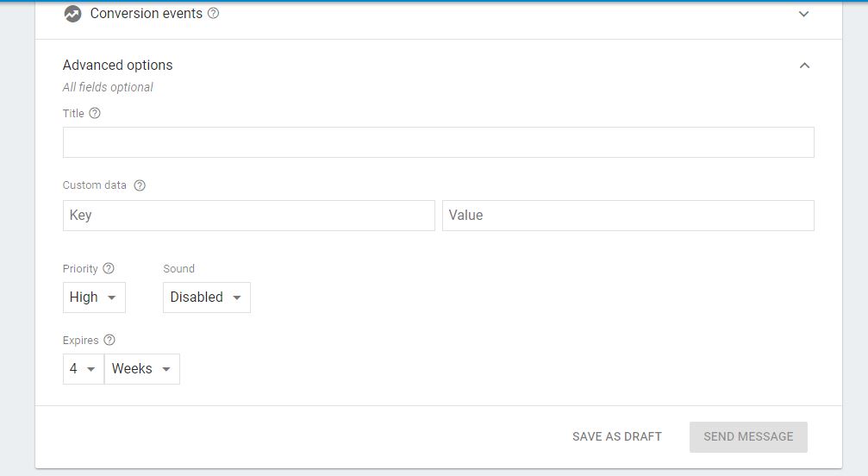This screenshot has height=476, width=868.
Task: Click the Title help question mark icon
Action: pyautogui.click(x=95, y=113)
